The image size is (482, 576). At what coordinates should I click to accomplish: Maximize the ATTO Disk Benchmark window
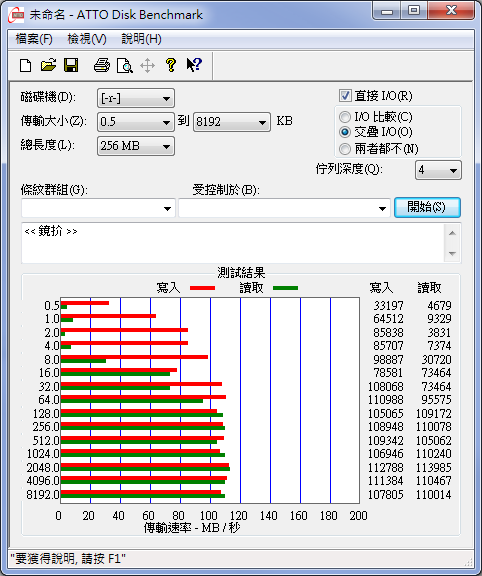(x=414, y=11)
